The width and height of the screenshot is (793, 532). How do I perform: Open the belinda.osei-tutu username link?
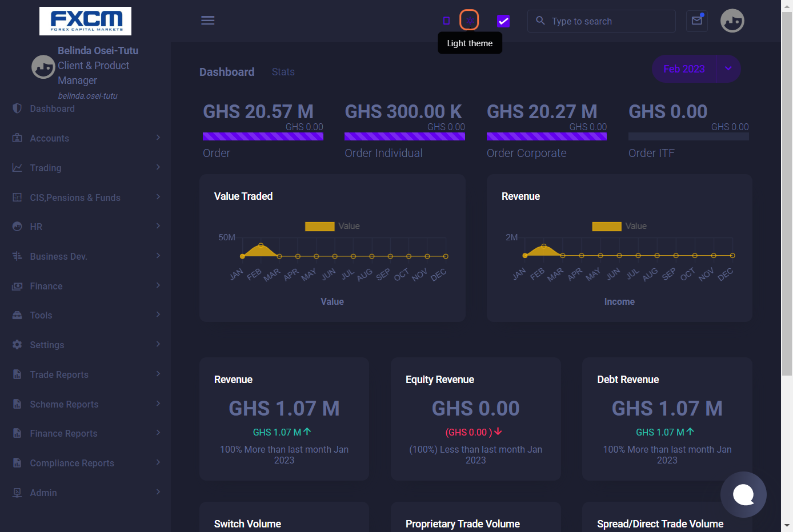pyautogui.click(x=87, y=96)
